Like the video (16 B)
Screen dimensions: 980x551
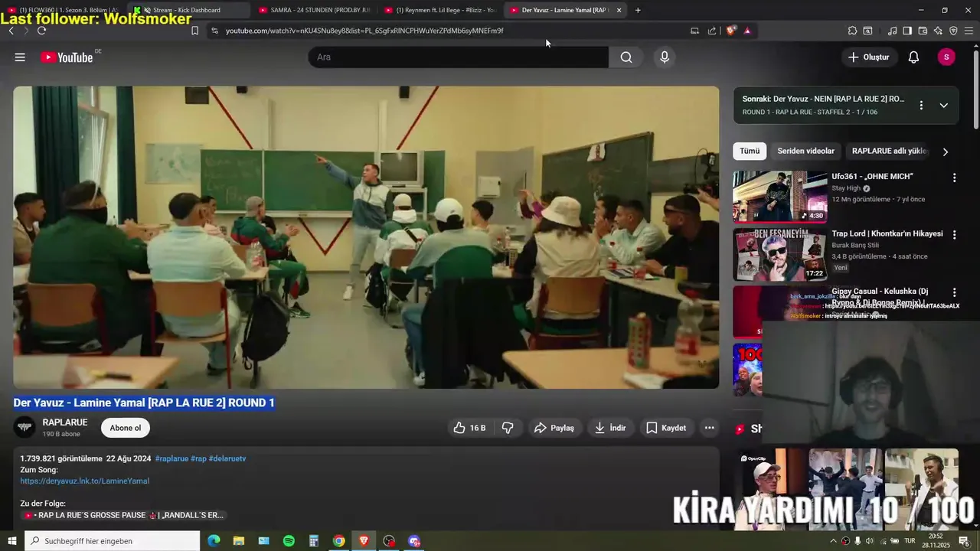[x=469, y=428]
